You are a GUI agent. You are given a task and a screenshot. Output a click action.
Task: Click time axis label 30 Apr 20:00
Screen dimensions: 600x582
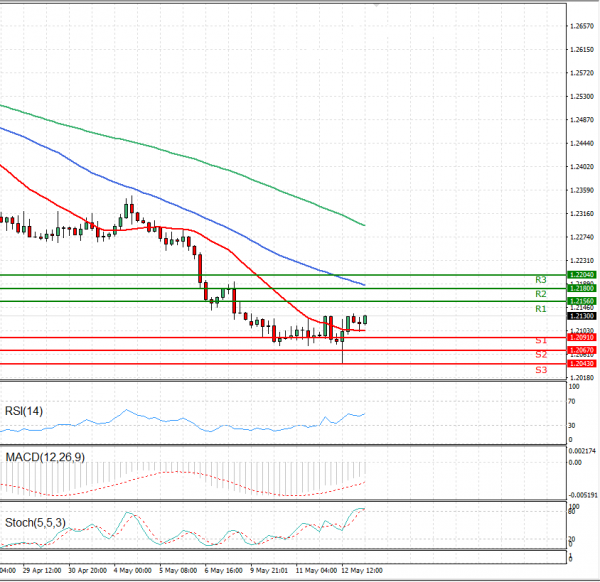pyautogui.click(x=87, y=571)
